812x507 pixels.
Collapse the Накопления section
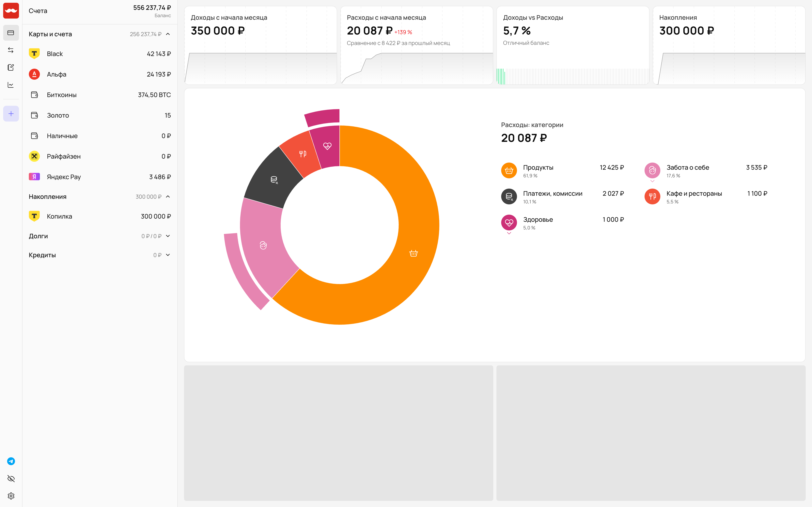(168, 197)
